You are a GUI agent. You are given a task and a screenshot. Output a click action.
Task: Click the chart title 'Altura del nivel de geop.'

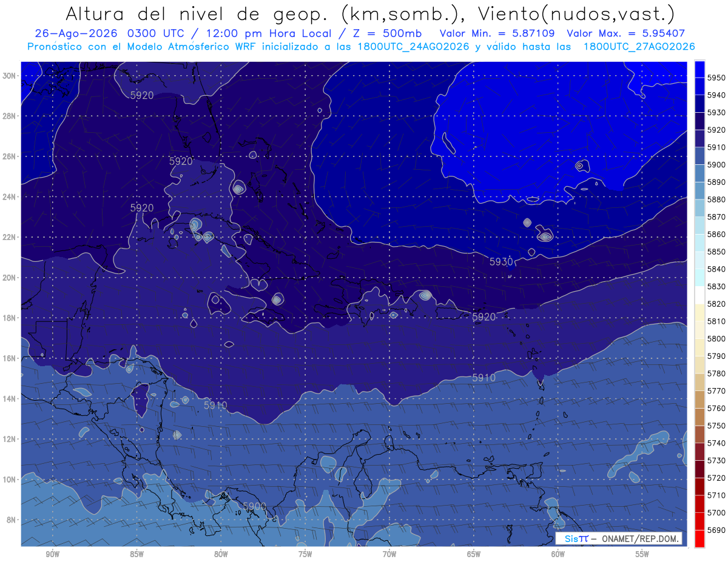(x=198, y=14)
